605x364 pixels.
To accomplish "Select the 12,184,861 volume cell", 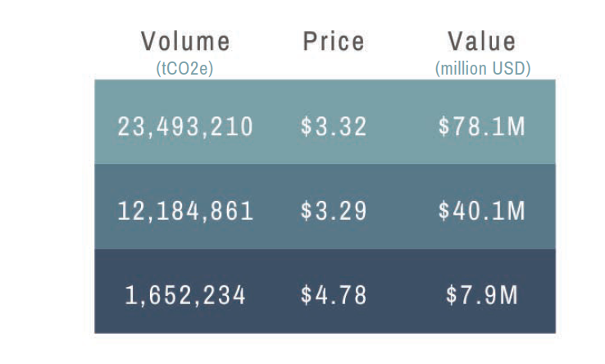I will pos(185,211).
